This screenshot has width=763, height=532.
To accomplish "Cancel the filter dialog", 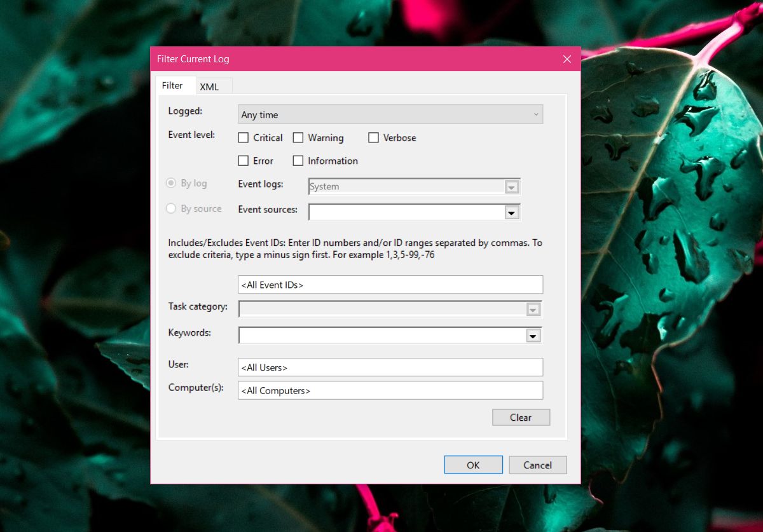I will point(537,465).
